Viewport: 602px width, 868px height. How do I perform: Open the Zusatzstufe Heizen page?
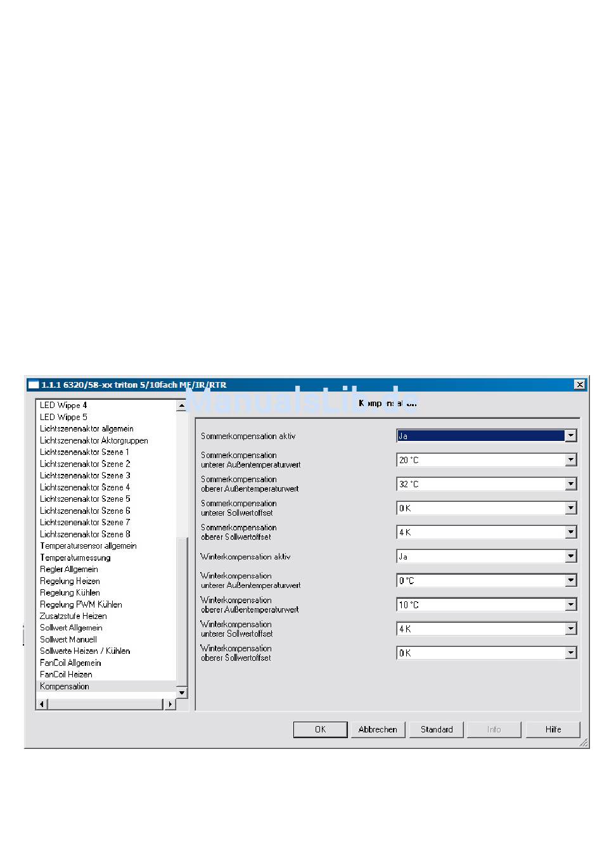pos(73,616)
